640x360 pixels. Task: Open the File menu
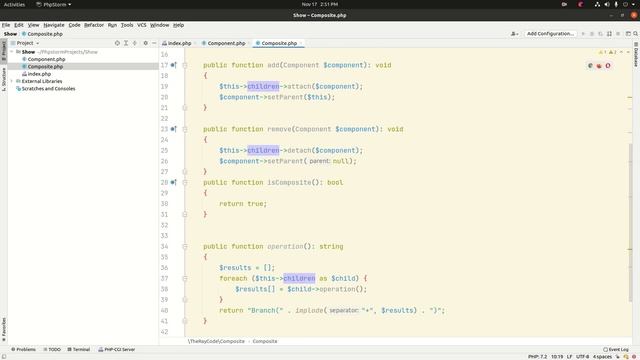[x=6, y=25]
